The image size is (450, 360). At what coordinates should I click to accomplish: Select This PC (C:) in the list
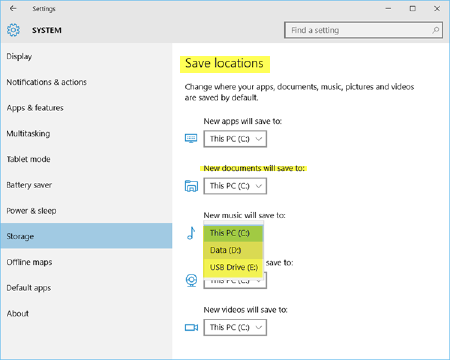click(233, 233)
